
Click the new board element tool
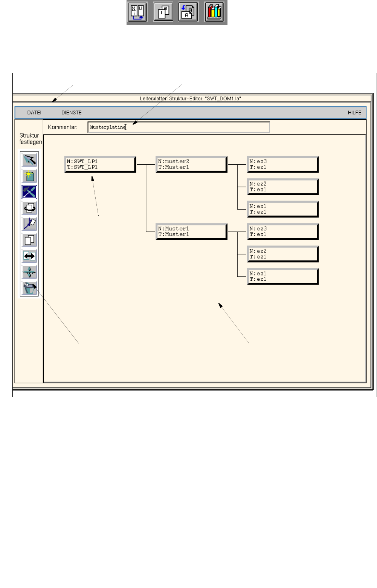coord(29,176)
